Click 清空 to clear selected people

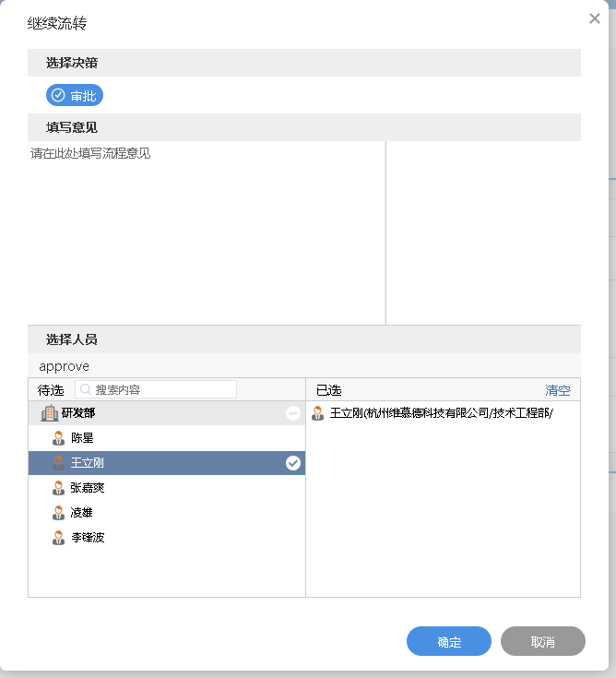coord(558,390)
